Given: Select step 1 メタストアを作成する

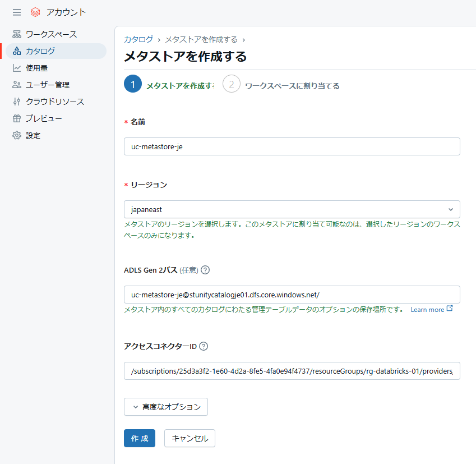Looking at the screenshot, I should pos(133,85).
